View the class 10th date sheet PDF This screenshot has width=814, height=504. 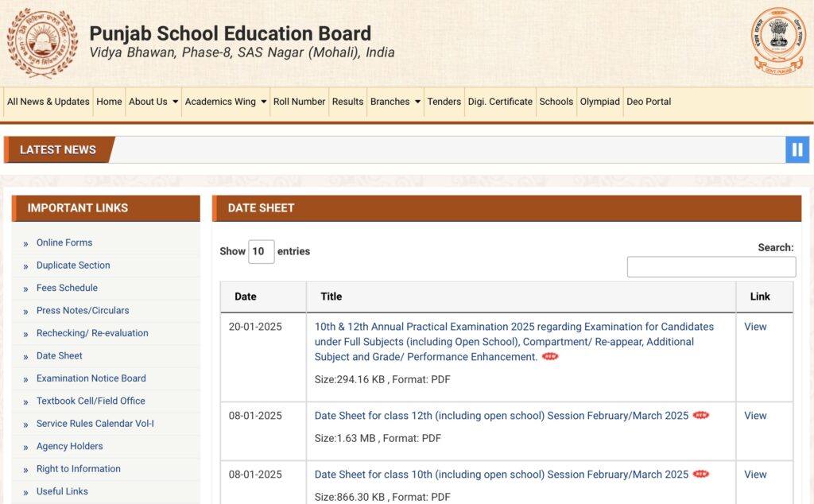(755, 474)
